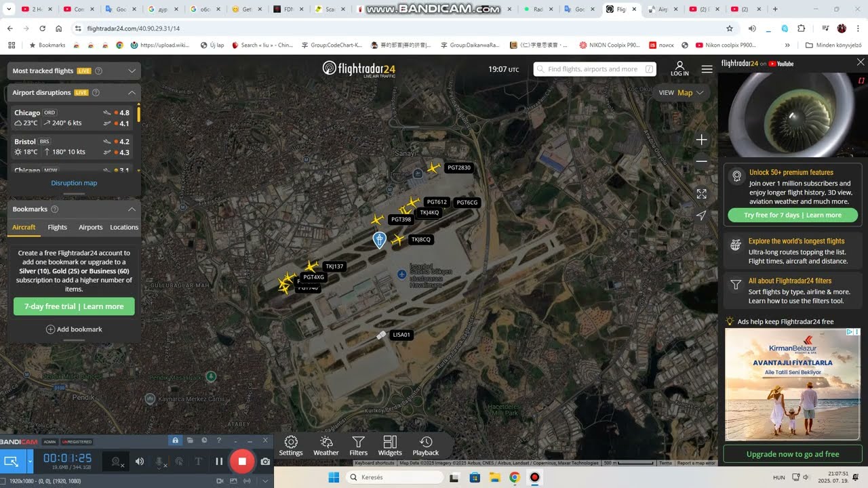Expand the Most tracked flights panel

point(132,70)
